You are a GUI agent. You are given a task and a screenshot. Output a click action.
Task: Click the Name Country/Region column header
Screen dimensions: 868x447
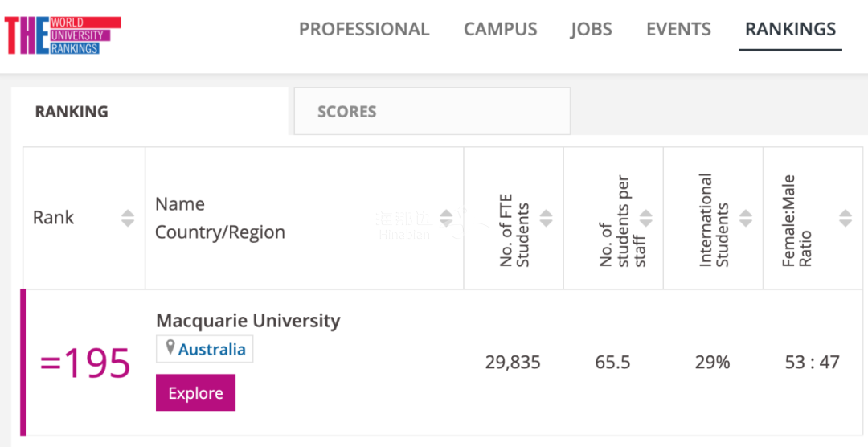click(x=219, y=218)
